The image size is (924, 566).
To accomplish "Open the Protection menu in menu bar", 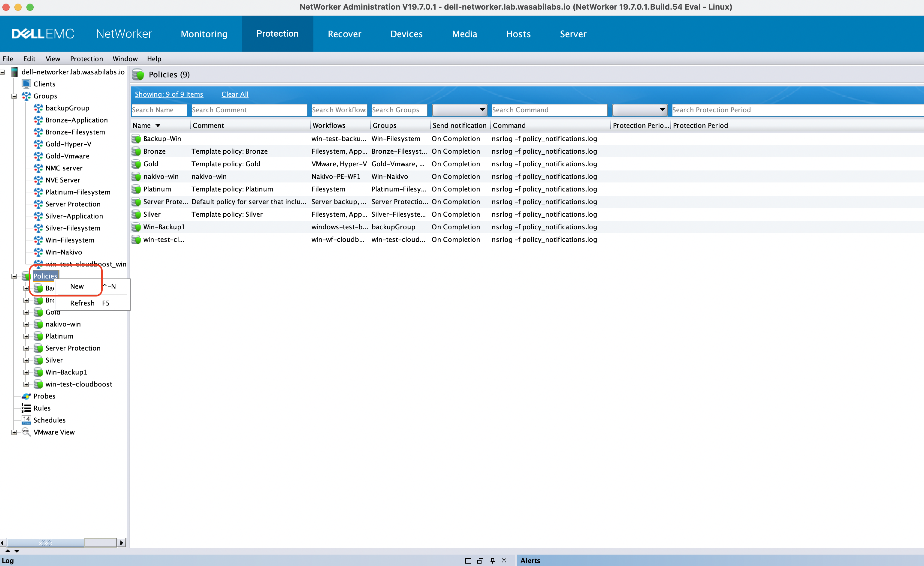I will click(86, 59).
